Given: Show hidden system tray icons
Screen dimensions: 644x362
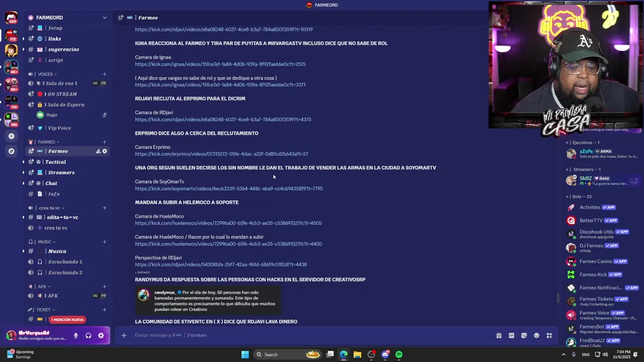Looking at the screenshot, I should [x=563, y=354].
